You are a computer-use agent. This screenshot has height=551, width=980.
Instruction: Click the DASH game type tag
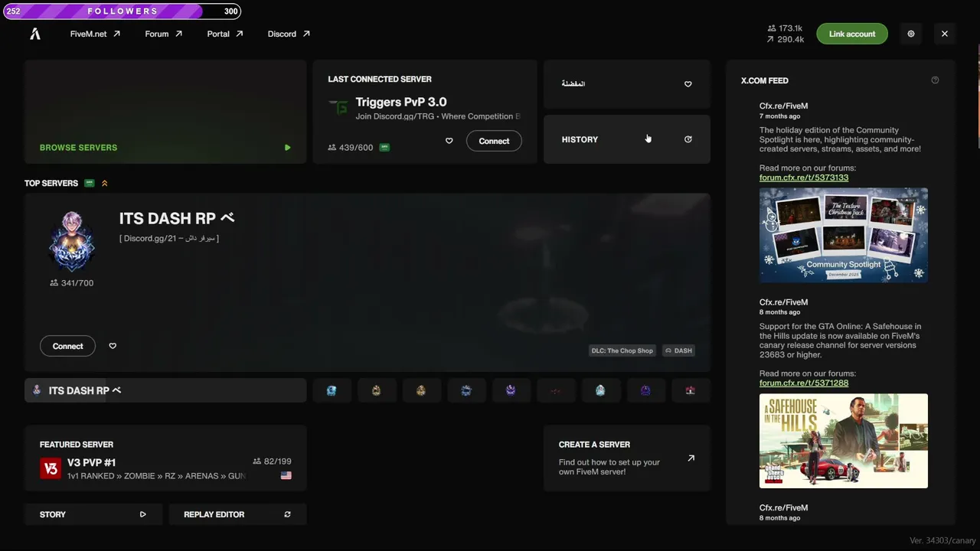tap(678, 350)
